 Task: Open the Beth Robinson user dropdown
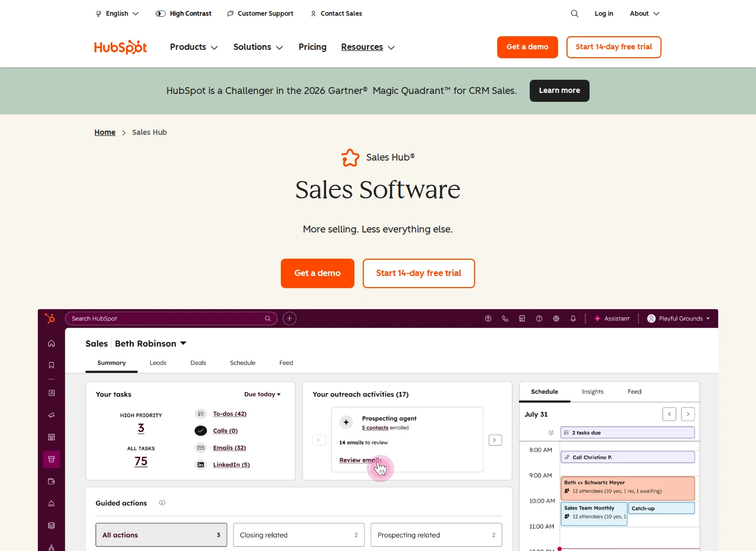(x=151, y=344)
